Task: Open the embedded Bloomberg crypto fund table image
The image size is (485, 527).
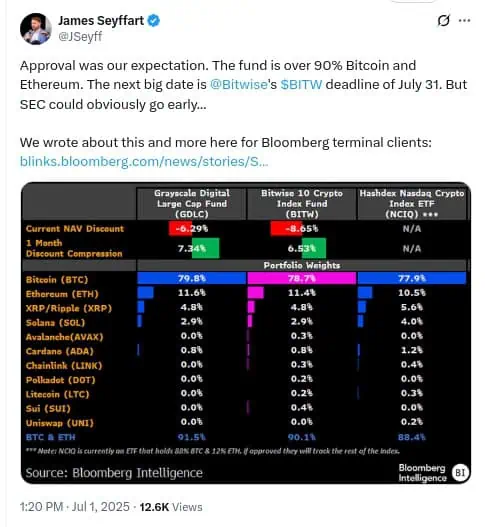Action: (246, 333)
